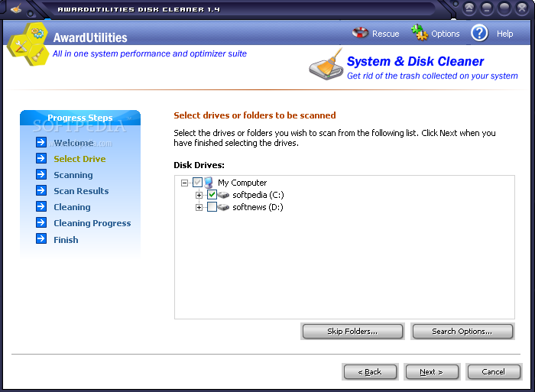
Task: Click the softpedia (C:) drive icon
Action: [223, 195]
